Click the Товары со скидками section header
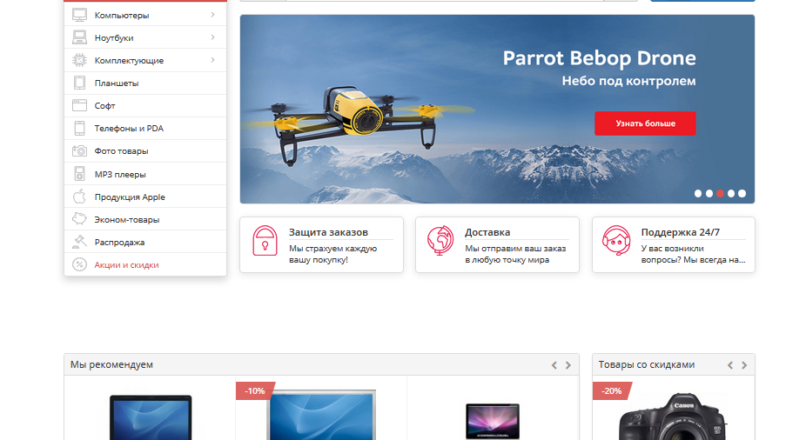 pos(647,364)
